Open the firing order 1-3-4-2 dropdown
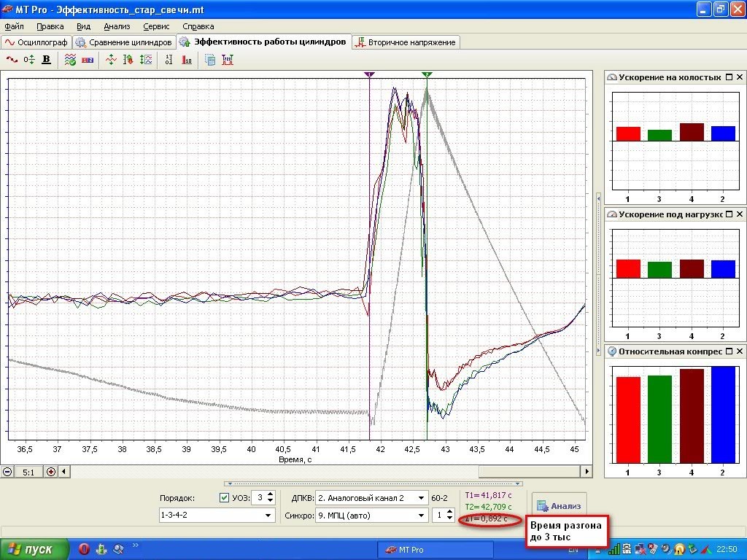The height and width of the screenshot is (560, 747). pyautogui.click(x=268, y=516)
